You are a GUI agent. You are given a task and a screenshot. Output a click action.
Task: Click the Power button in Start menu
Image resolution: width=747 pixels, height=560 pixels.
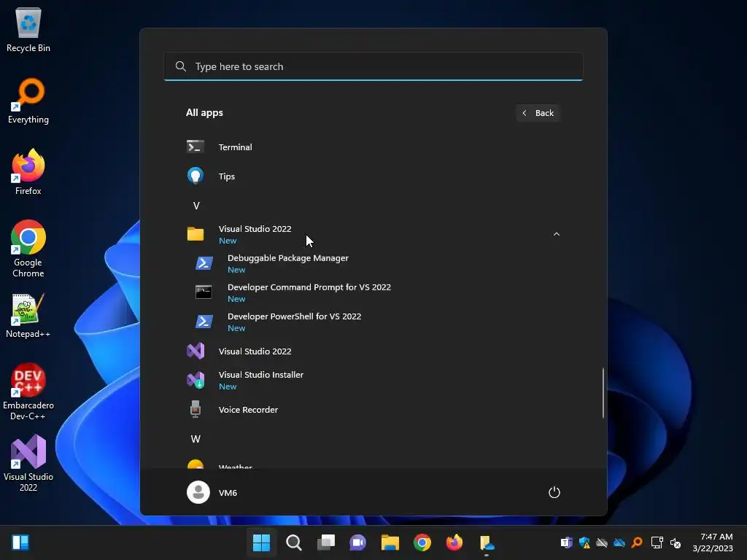(554, 492)
